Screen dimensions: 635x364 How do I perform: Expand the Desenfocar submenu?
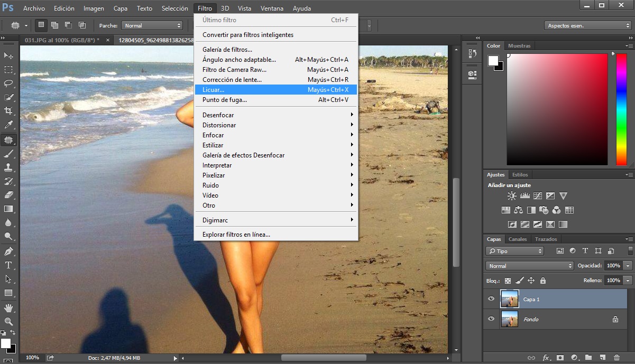tap(276, 115)
